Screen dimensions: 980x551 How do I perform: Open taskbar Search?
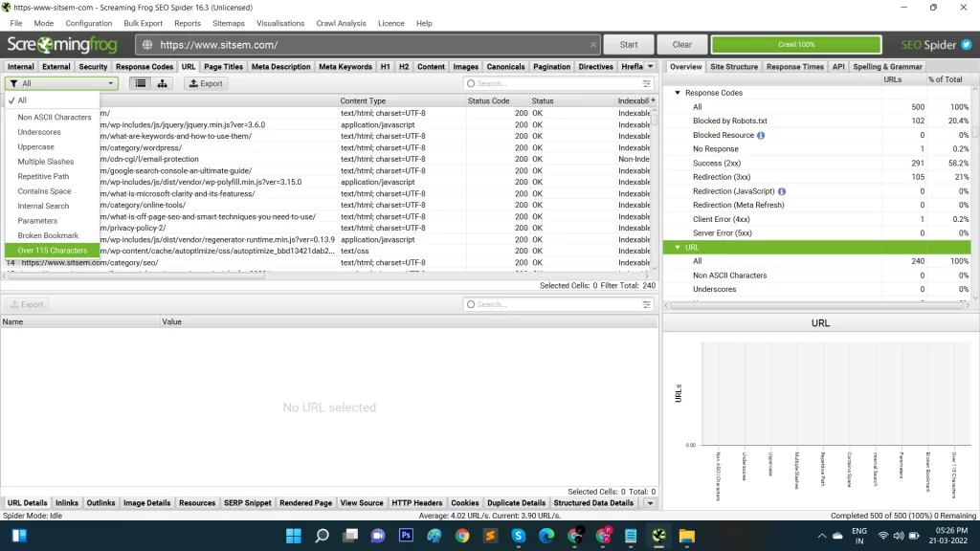[x=322, y=536]
